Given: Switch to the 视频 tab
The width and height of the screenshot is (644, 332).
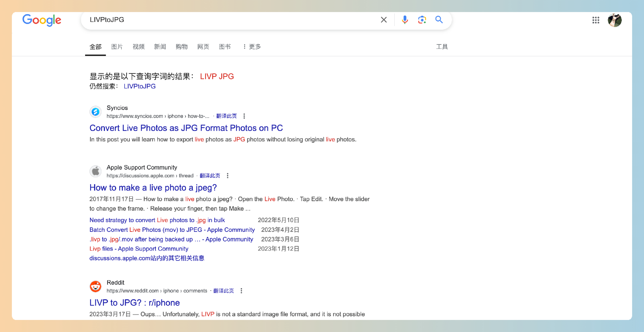Looking at the screenshot, I should tap(139, 47).
